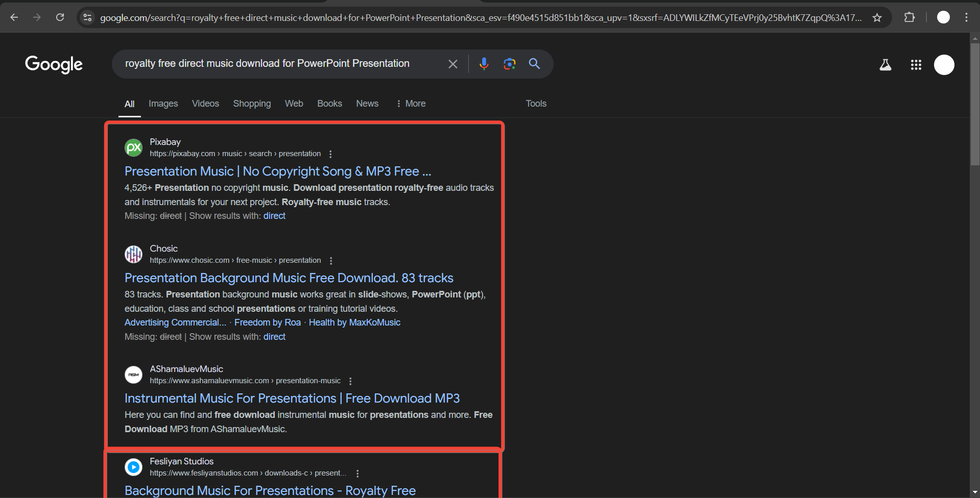The width and height of the screenshot is (980, 498).
Task: Go back to the previous page
Action: tap(14, 17)
